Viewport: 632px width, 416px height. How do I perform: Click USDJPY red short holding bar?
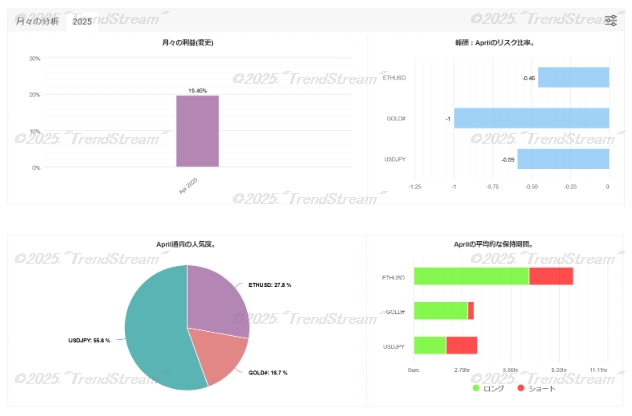coord(462,345)
